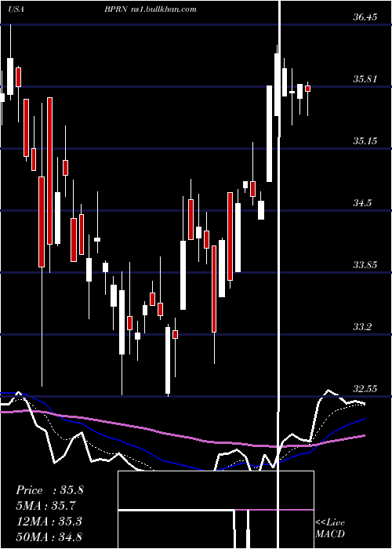Viewport: 392px width, 549px height.
Task: Click the last red candlestick on the right
Action: (x=307, y=89)
